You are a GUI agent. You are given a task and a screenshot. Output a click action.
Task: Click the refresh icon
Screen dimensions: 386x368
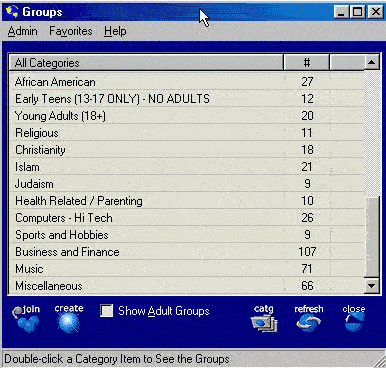(309, 319)
